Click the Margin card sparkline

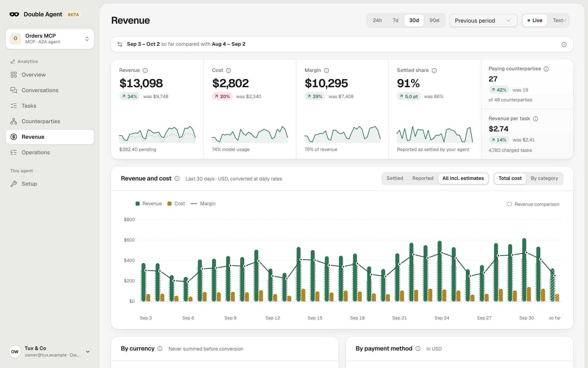pyautogui.click(x=342, y=134)
